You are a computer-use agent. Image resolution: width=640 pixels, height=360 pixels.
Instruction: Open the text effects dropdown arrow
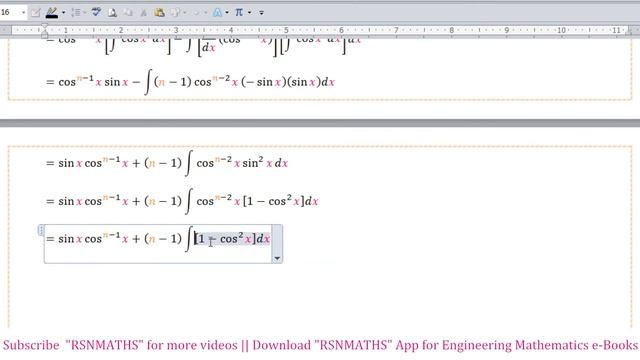(227, 13)
